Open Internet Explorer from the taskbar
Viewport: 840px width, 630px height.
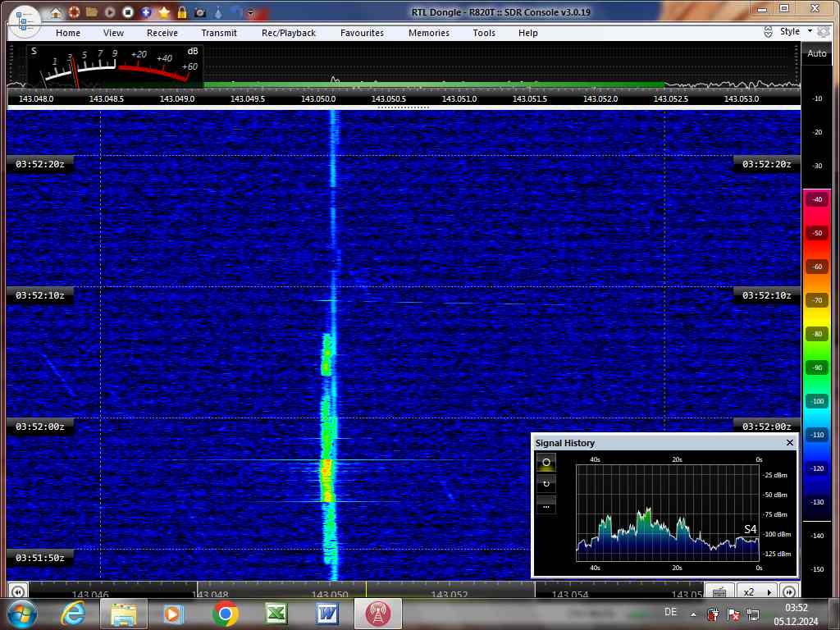point(73,614)
